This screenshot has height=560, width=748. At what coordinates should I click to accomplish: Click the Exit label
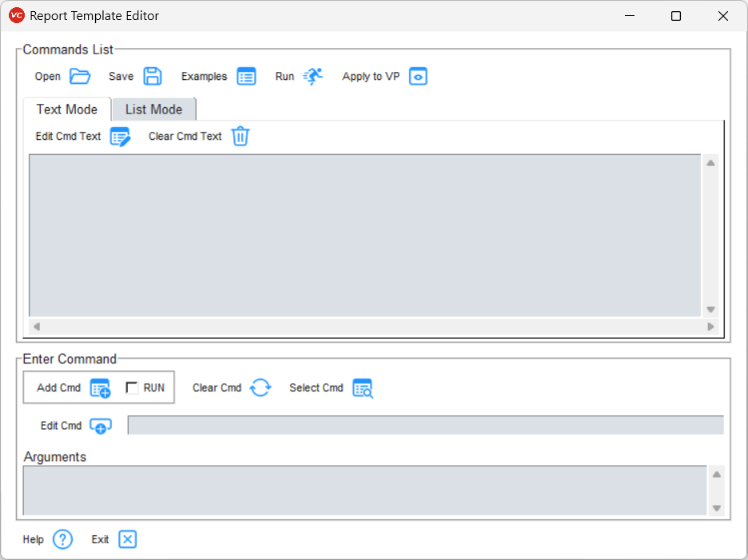[x=100, y=539]
